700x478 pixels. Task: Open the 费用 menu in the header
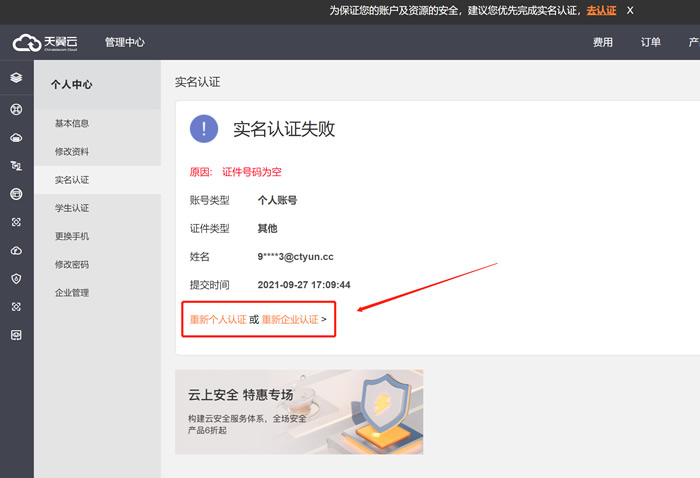tap(602, 42)
